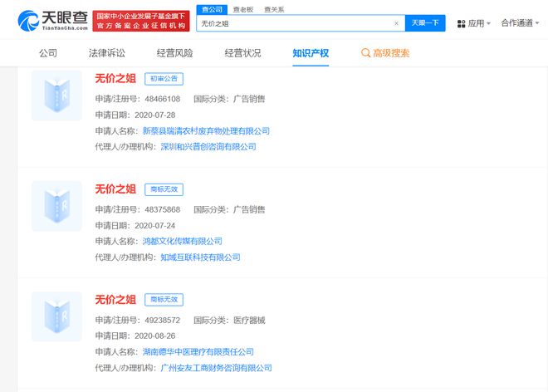Click the 医疗器械 classification text
The image size is (548, 392).
coord(249,321)
